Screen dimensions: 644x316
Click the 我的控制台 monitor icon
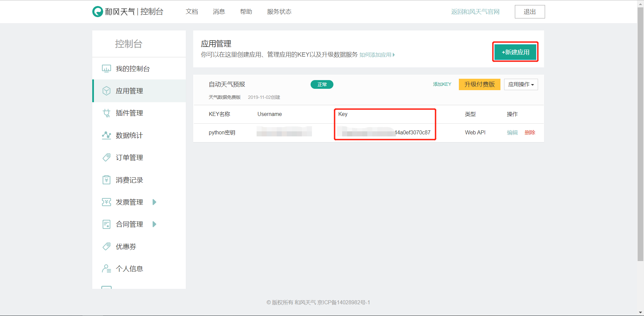pyautogui.click(x=106, y=69)
